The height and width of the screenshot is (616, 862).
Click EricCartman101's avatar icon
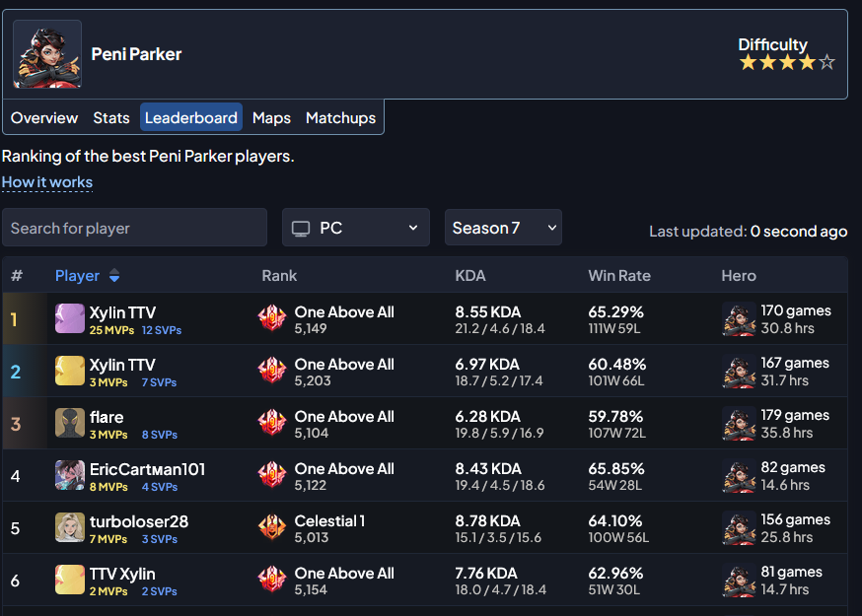click(70, 475)
